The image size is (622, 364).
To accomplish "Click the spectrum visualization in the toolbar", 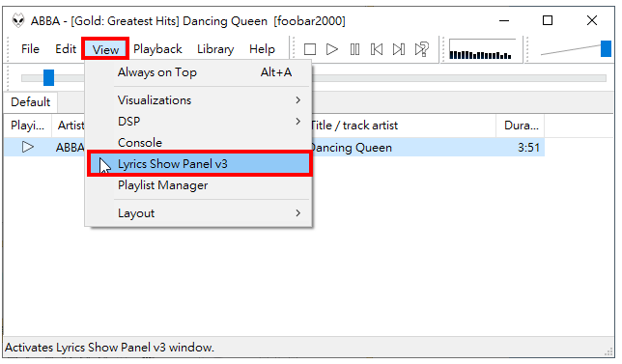I will 482,49.
